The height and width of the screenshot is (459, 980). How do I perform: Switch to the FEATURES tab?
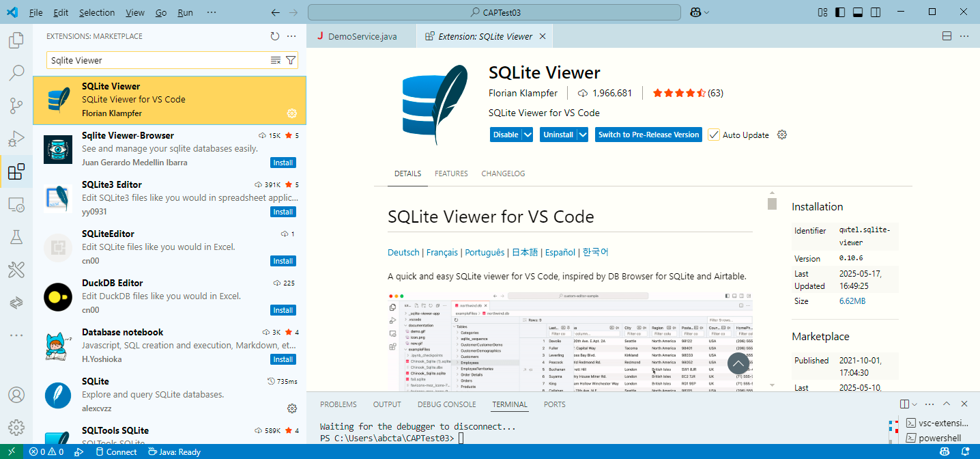(x=451, y=173)
